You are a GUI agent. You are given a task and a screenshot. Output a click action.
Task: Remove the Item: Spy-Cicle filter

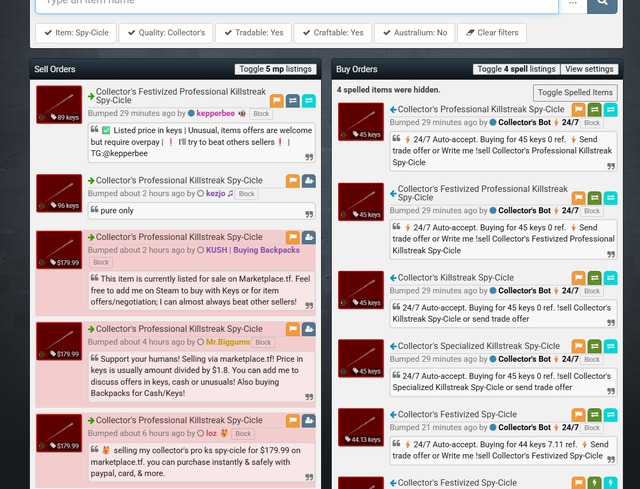click(76, 33)
